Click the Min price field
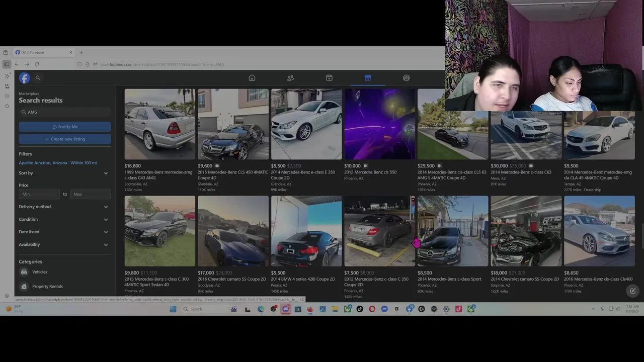Viewport: 644px width, 362px height. [40, 194]
